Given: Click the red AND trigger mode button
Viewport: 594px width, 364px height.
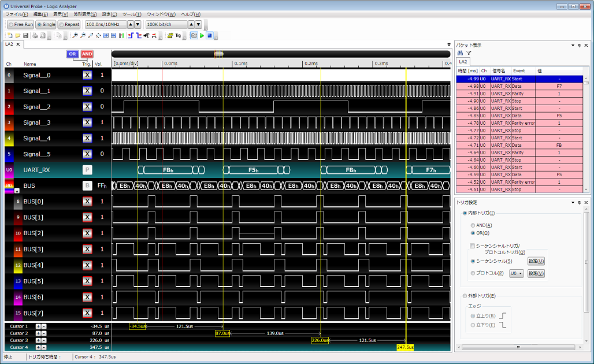Looking at the screenshot, I should click(x=87, y=54).
